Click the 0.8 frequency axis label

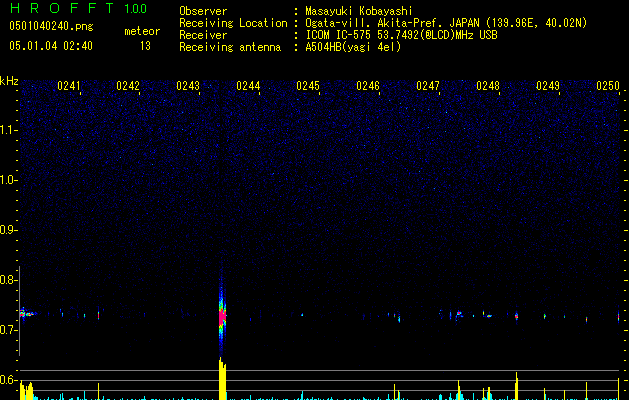tap(9, 280)
